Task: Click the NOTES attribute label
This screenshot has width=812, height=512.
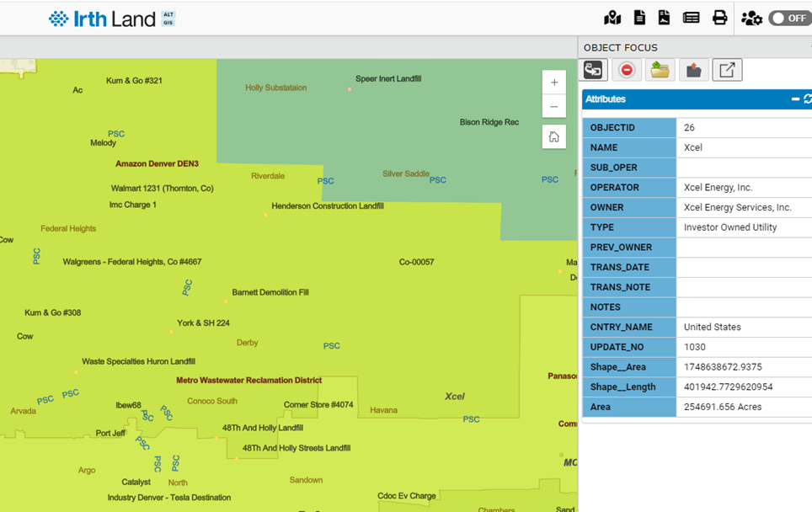Action: click(x=605, y=307)
